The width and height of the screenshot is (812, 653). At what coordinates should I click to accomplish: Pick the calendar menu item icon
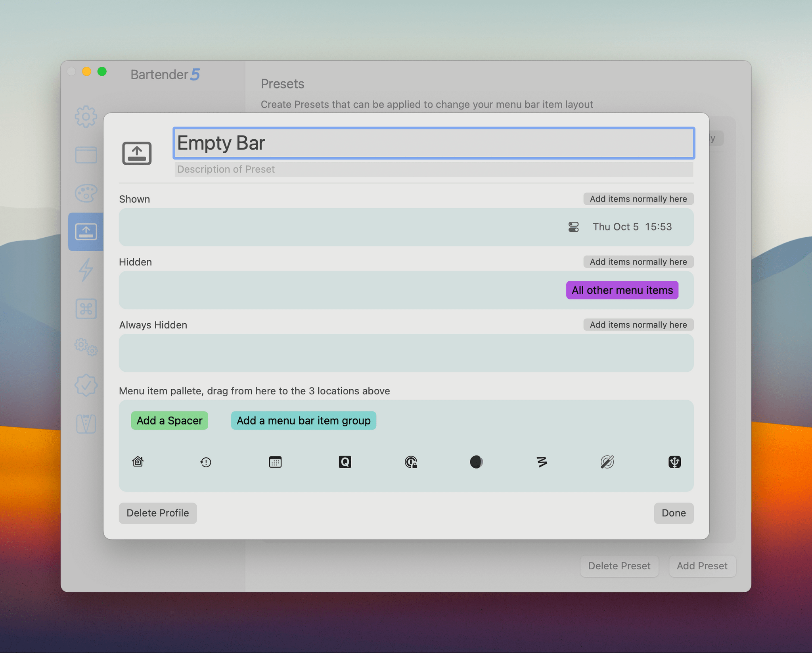pyautogui.click(x=275, y=462)
